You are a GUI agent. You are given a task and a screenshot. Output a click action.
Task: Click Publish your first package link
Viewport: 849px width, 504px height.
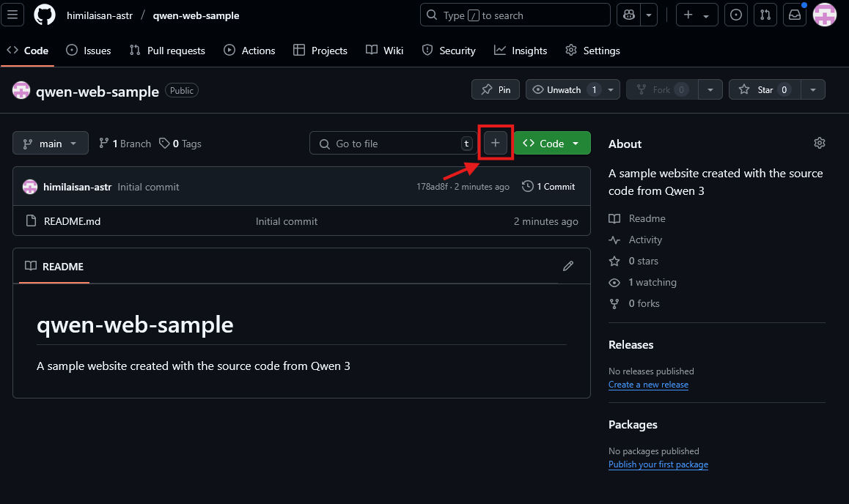point(658,464)
